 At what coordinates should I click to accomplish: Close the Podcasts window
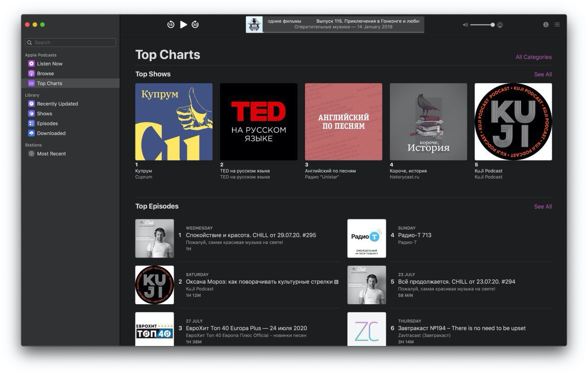point(27,25)
